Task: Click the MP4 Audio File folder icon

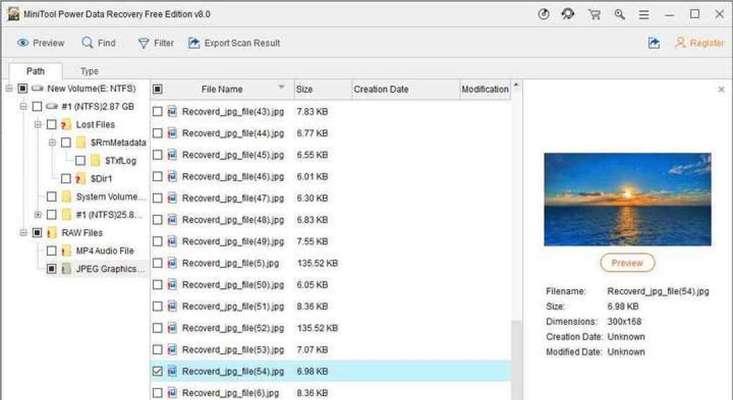Action: tap(66, 250)
